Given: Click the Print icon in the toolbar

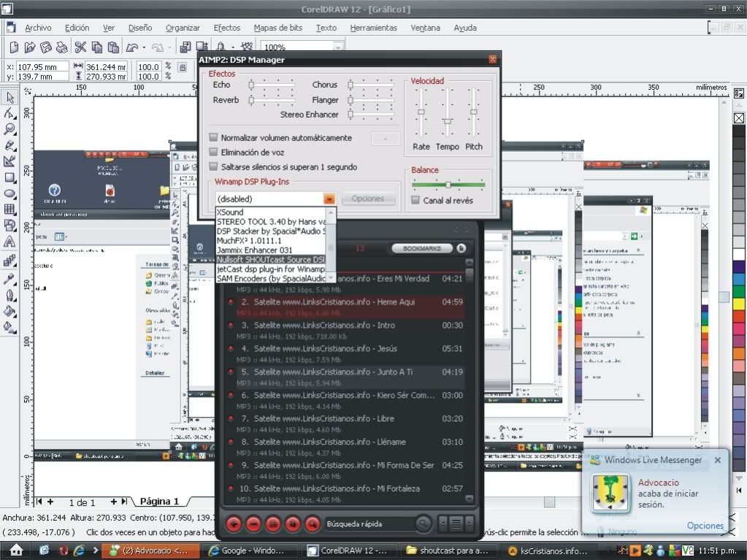Looking at the screenshot, I should 61,47.
